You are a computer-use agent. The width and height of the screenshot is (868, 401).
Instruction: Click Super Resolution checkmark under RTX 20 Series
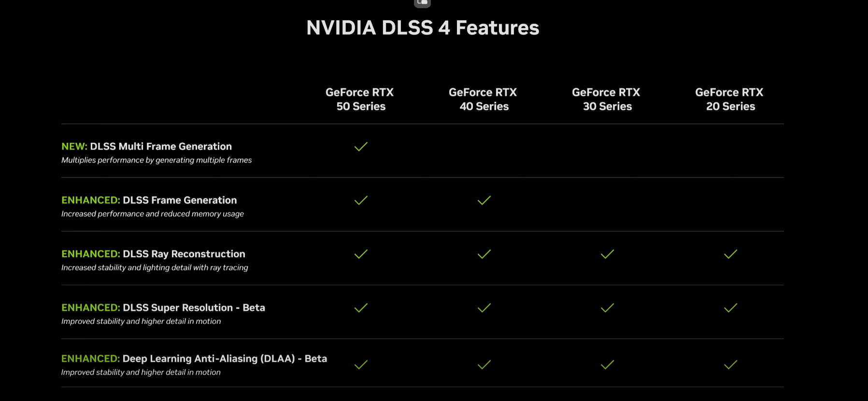pyautogui.click(x=730, y=308)
